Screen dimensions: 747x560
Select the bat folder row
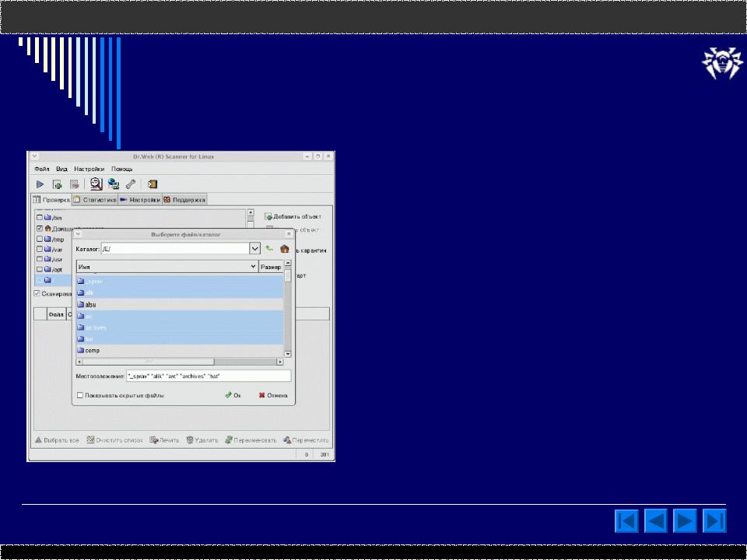pyautogui.click(x=180, y=339)
